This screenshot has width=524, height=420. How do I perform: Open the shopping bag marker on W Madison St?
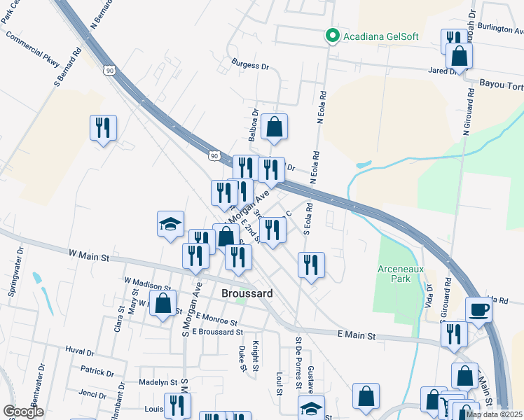click(x=163, y=306)
